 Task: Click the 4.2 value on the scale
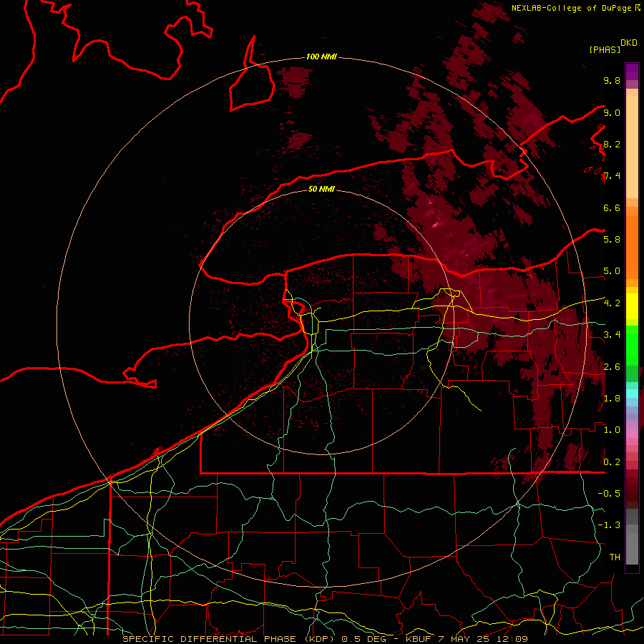[x=612, y=303]
